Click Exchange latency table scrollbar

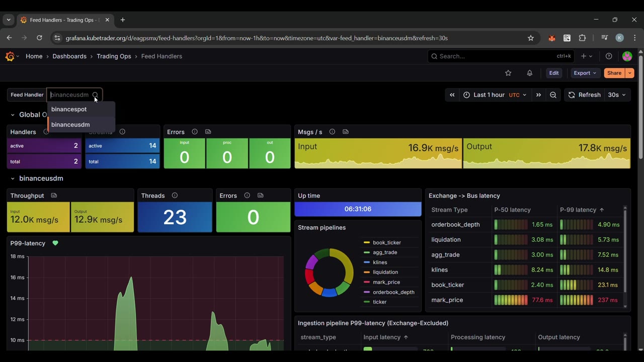click(x=625, y=251)
